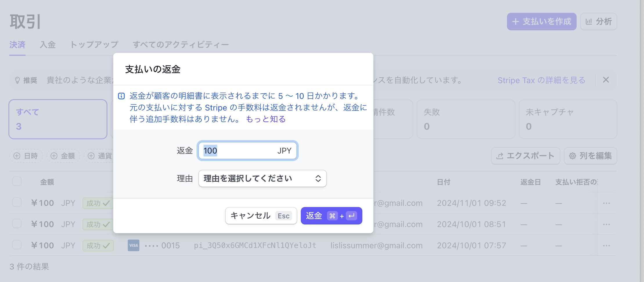Screen dimensions: 644x282
Task: Dismiss the Stripe Tax banner
Action: (x=606, y=80)
